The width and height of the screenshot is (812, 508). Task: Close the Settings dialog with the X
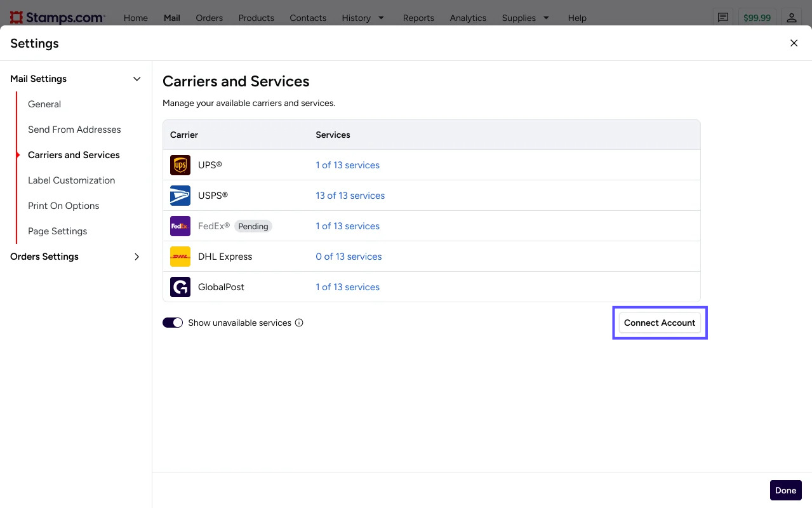click(x=794, y=43)
